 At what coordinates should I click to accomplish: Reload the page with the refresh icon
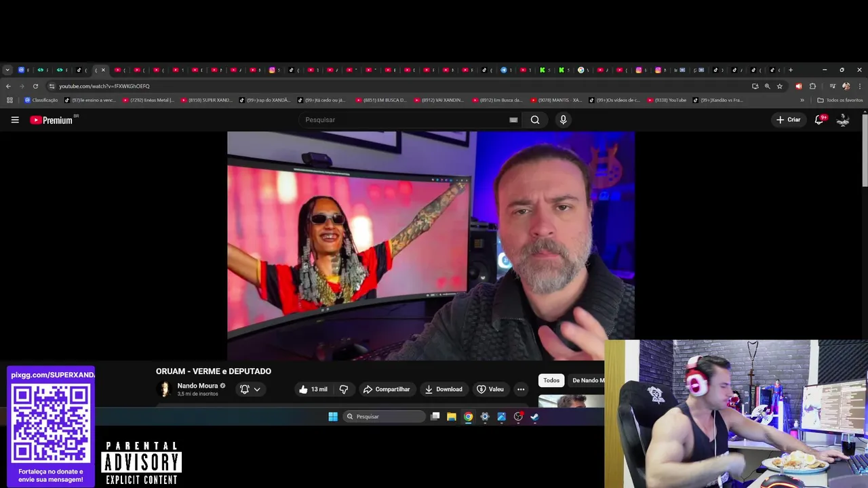click(35, 86)
